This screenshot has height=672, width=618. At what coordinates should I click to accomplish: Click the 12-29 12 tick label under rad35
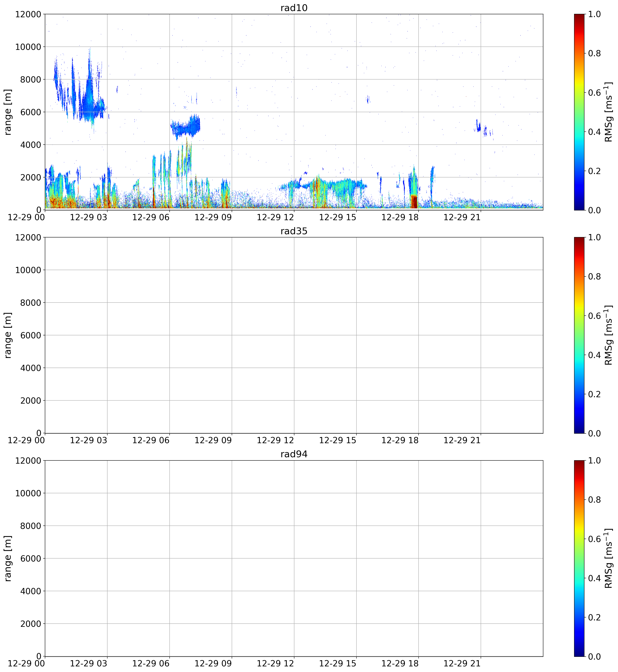(275, 440)
